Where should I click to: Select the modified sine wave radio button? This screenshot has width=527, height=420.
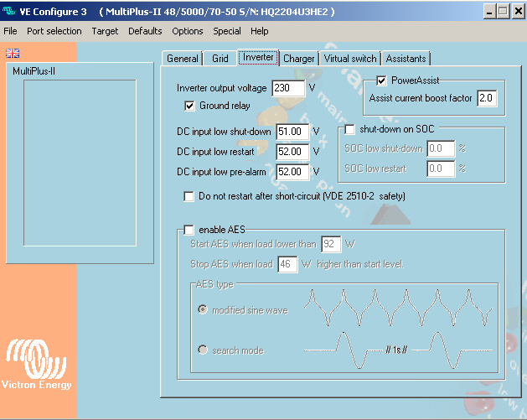(x=203, y=309)
